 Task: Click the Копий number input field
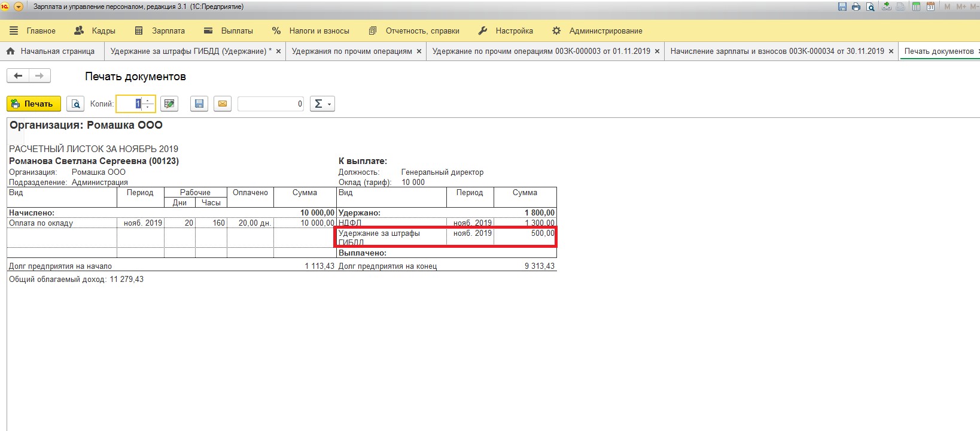[130, 104]
